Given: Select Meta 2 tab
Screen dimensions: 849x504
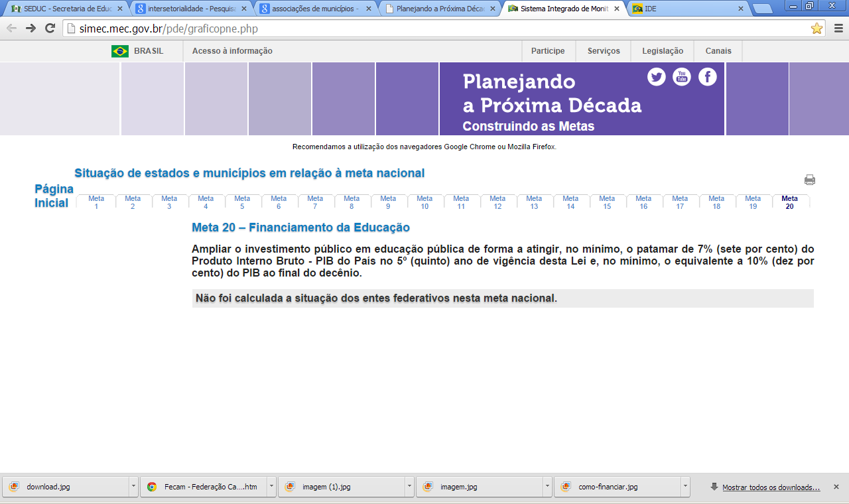Looking at the screenshot, I should pos(133,202).
